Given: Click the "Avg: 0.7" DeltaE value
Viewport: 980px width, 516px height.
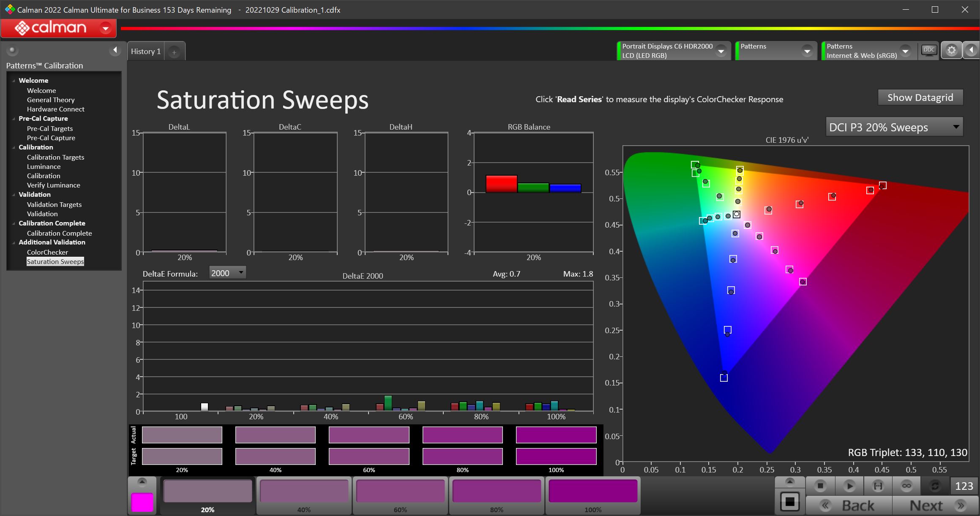Looking at the screenshot, I should coord(506,274).
